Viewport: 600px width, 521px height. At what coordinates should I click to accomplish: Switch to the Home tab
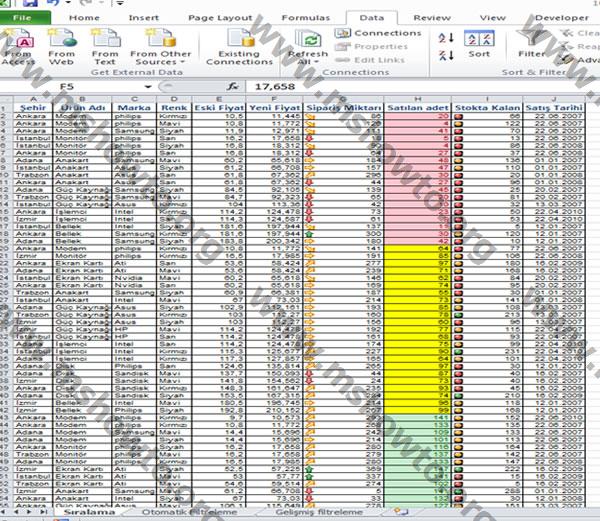point(84,18)
